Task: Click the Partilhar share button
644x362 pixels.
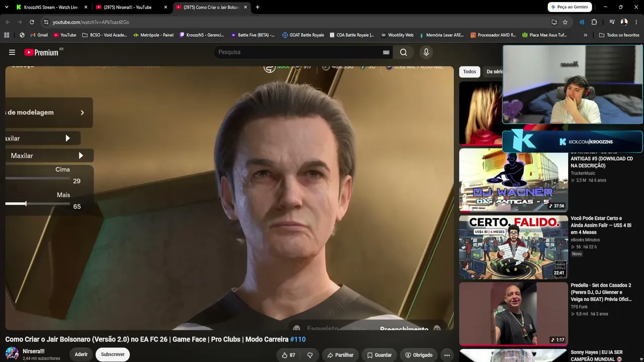Action: click(340, 355)
